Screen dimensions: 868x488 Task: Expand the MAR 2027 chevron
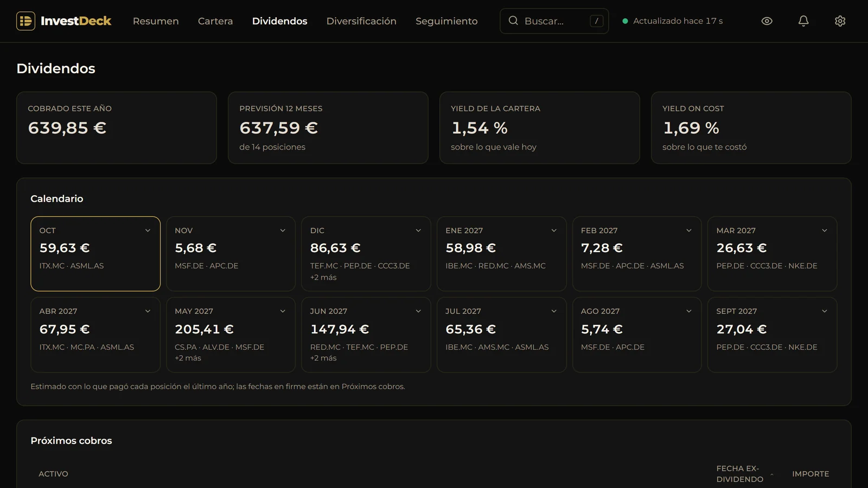tap(825, 230)
